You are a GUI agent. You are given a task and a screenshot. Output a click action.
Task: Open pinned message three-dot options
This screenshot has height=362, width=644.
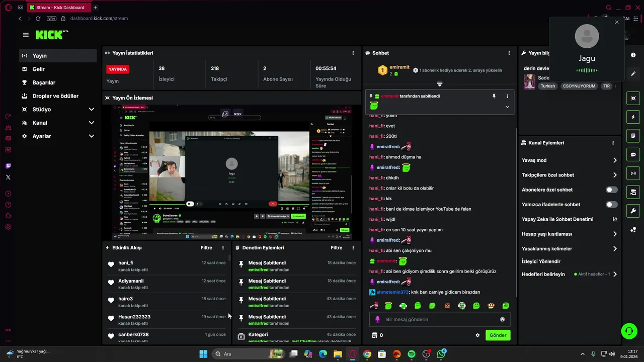(507, 96)
